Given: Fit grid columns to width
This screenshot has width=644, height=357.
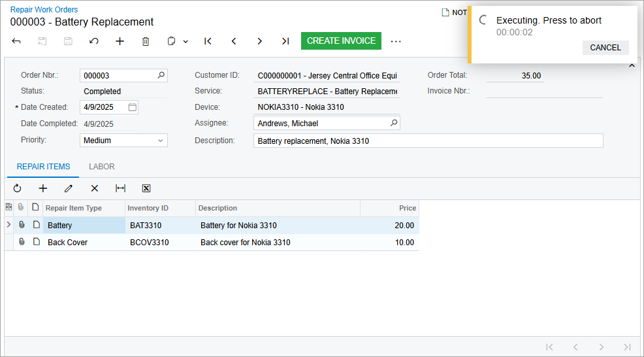Looking at the screenshot, I should click(120, 188).
